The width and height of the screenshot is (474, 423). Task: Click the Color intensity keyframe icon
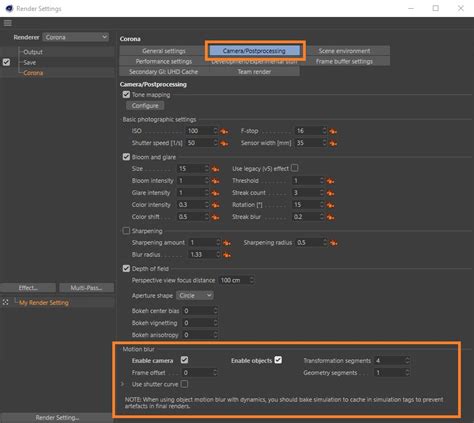point(216,205)
